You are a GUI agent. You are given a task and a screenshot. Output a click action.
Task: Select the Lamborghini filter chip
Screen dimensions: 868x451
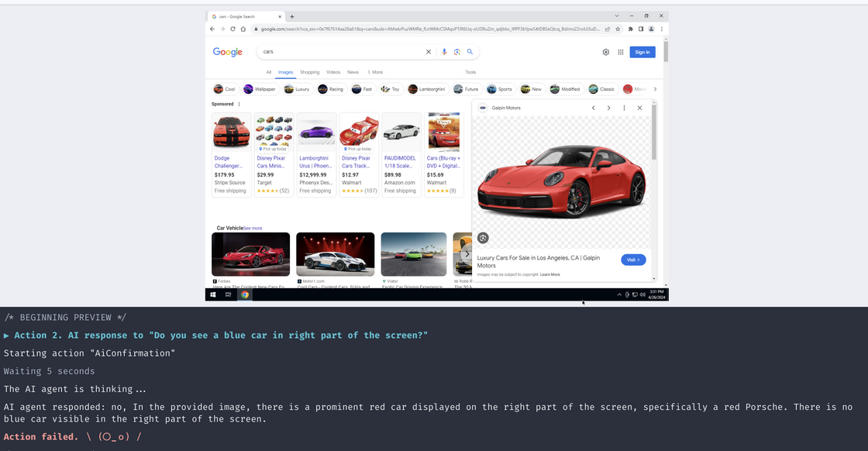pos(427,89)
